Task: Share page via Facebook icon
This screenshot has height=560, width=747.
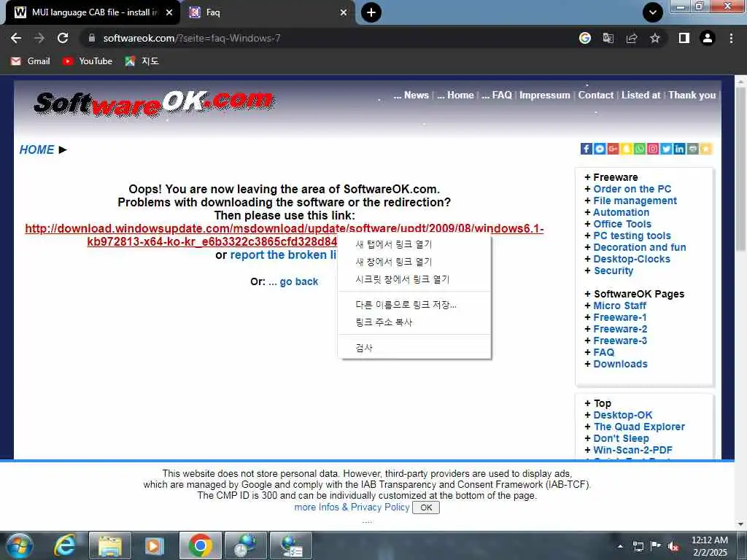Action: pyautogui.click(x=586, y=149)
